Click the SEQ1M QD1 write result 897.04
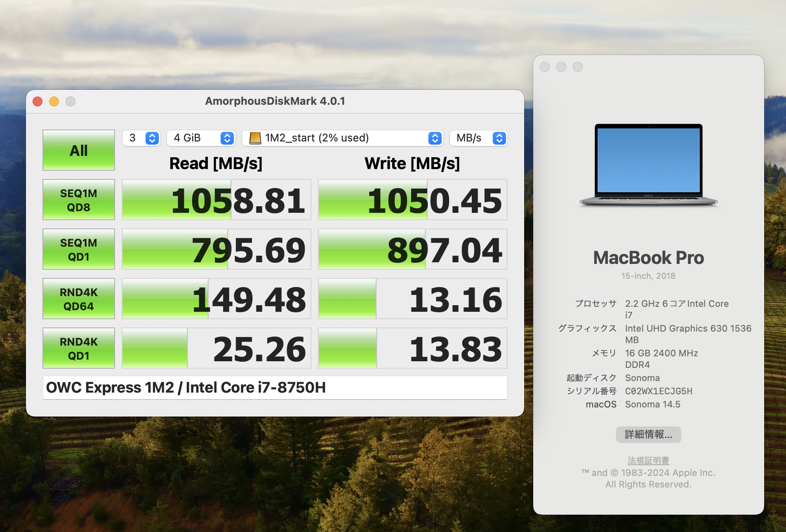Screen dimensions: 786x532 coord(413,250)
